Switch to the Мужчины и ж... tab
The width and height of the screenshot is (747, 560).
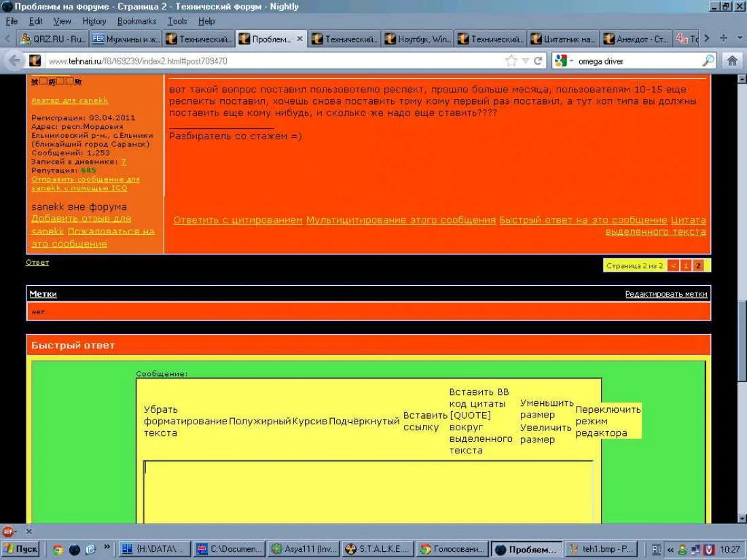pyautogui.click(x=126, y=39)
